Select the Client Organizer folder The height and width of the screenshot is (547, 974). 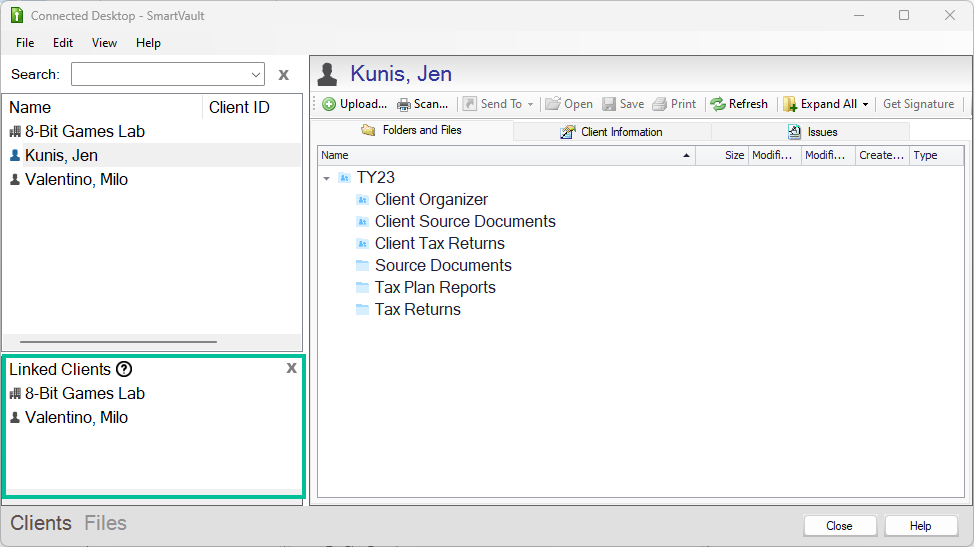pos(431,199)
